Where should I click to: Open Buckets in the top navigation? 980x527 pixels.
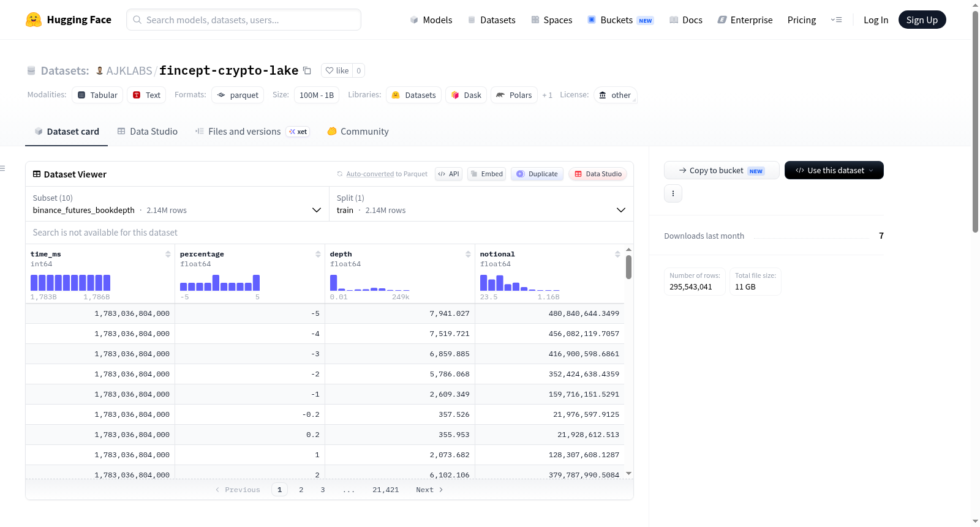[x=620, y=20]
